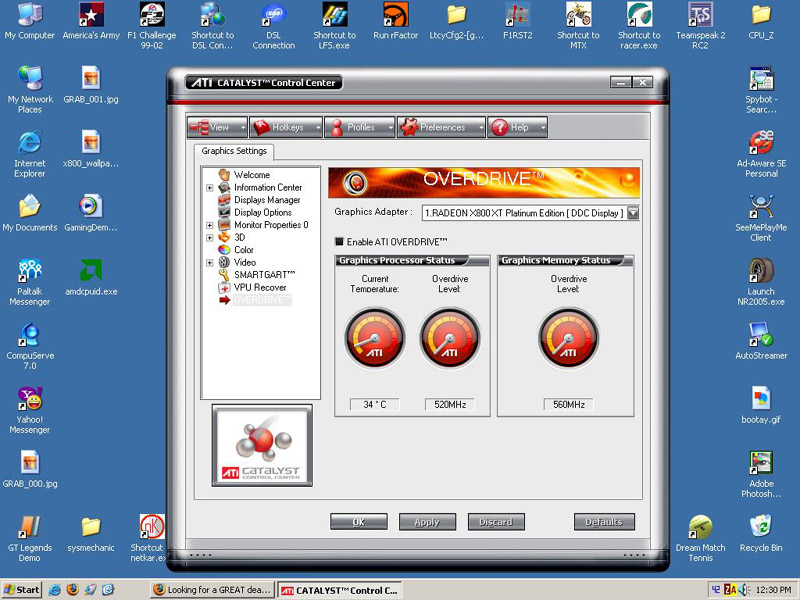Click the Current Temperature gauge dial

(x=374, y=338)
